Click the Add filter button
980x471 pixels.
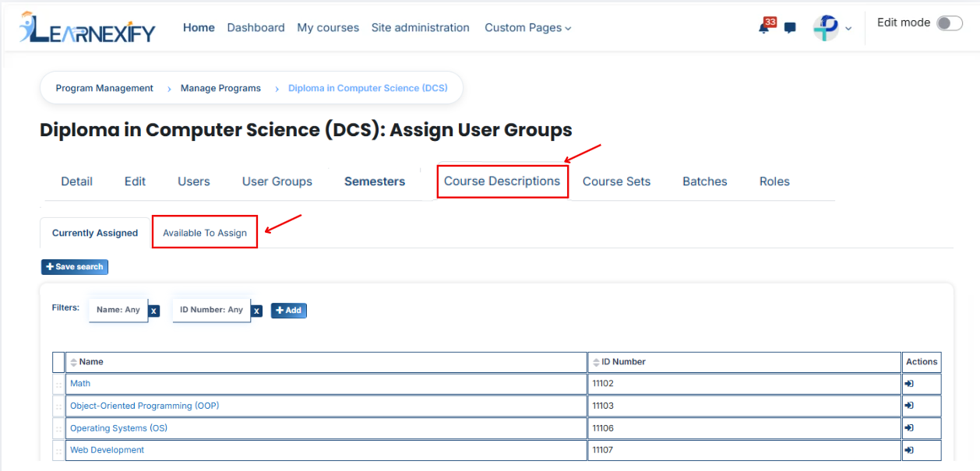[x=289, y=311]
